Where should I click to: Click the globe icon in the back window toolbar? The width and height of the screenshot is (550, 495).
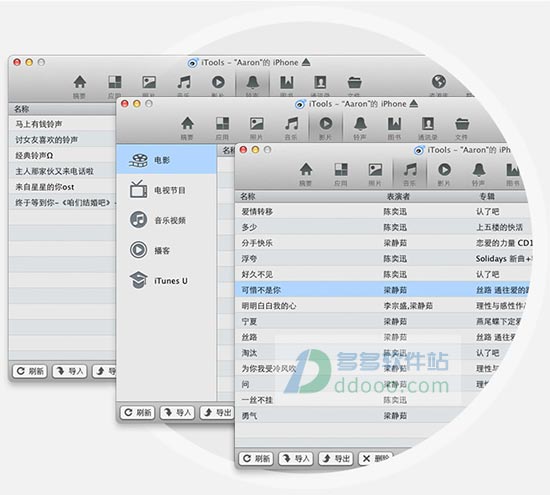pos(439,82)
